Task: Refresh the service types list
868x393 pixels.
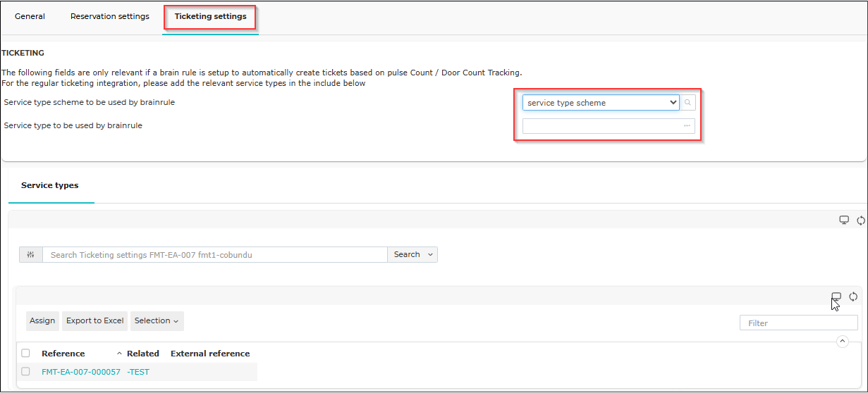Action: [x=853, y=297]
